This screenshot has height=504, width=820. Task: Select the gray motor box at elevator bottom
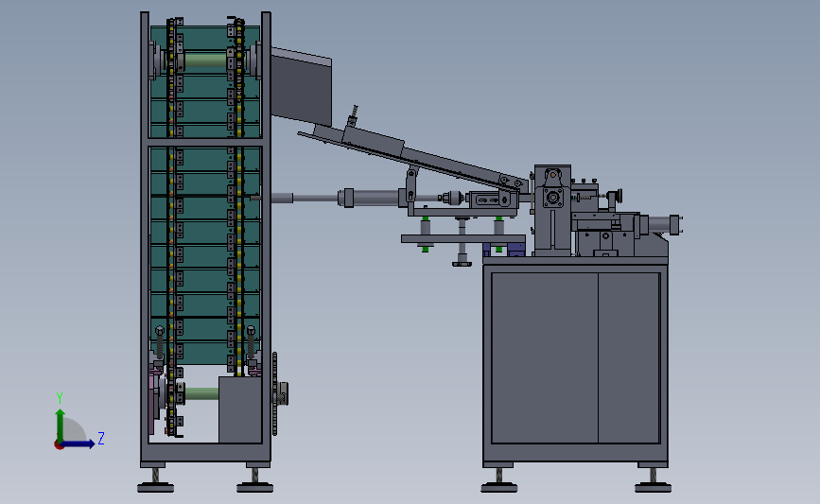coord(240,409)
